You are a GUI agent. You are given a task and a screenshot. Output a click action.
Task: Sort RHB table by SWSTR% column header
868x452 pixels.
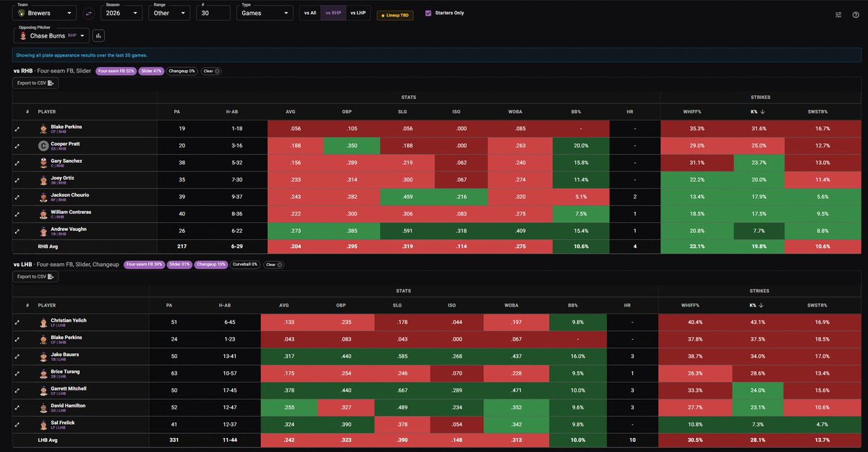pyautogui.click(x=817, y=112)
